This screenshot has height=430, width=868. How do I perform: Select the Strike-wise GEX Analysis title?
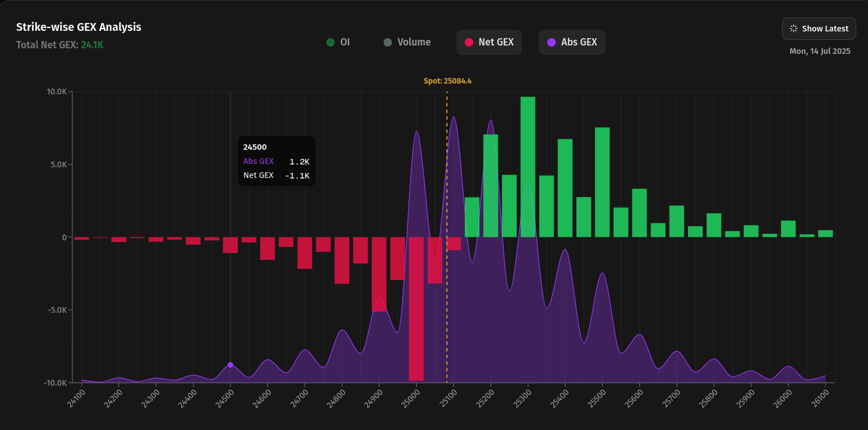(79, 26)
